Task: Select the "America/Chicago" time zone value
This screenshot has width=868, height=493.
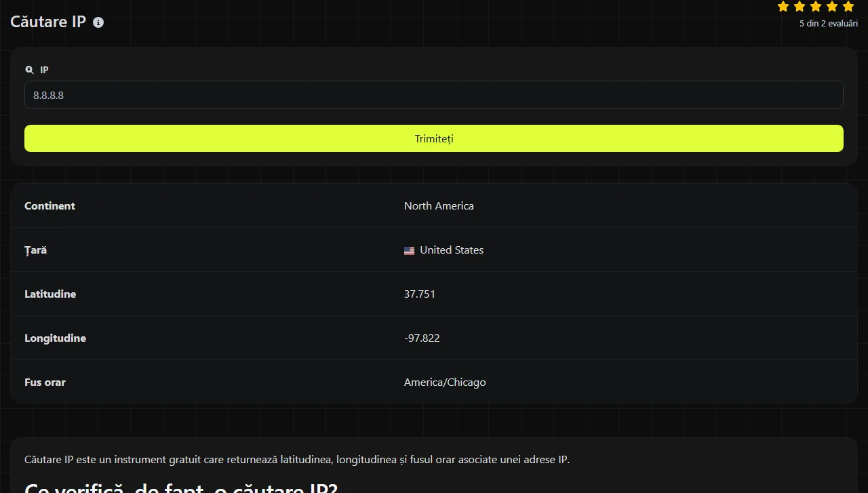Action: click(x=445, y=382)
